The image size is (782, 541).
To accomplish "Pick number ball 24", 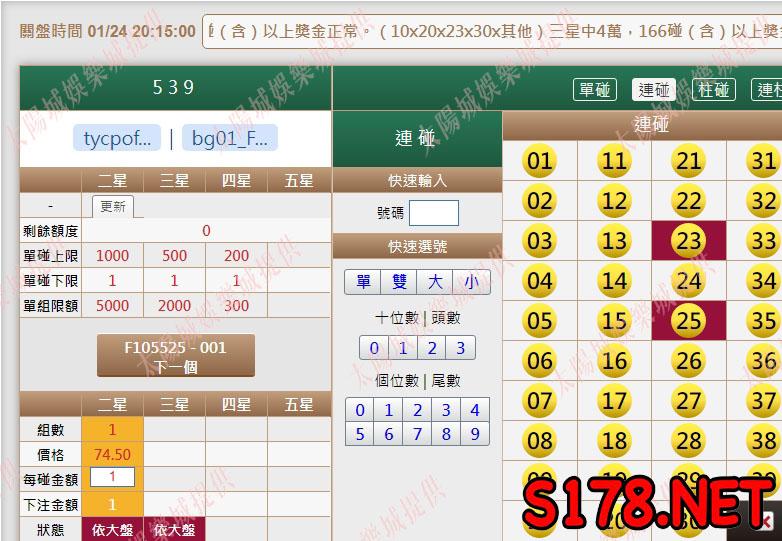I will [x=689, y=281].
